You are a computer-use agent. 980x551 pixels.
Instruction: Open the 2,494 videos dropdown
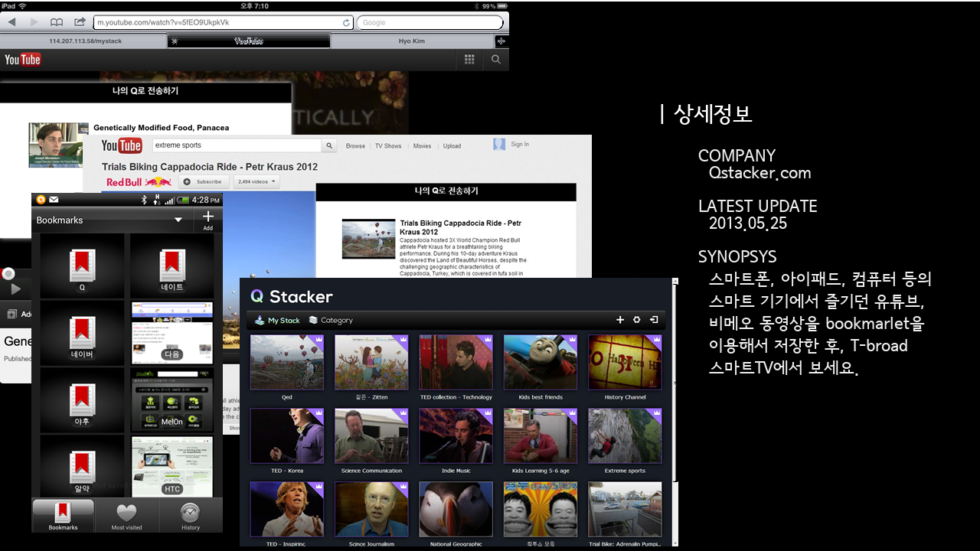click(256, 181)
